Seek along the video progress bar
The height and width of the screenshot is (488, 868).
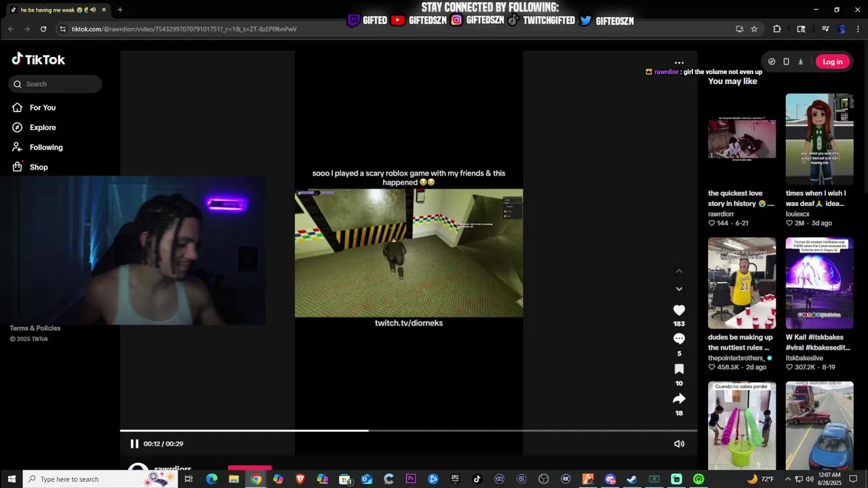[x=408, y=430]
